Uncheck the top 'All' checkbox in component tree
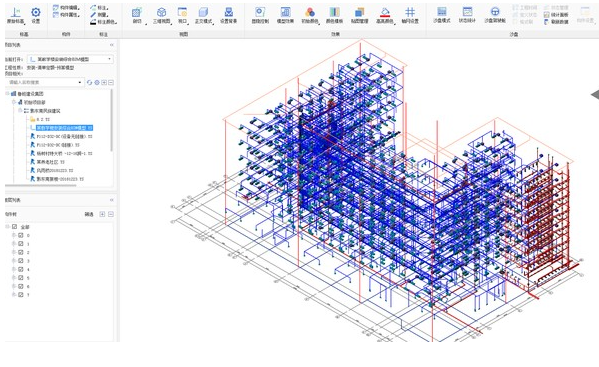This screenshot has height=367, width=599. coord(15,227)
